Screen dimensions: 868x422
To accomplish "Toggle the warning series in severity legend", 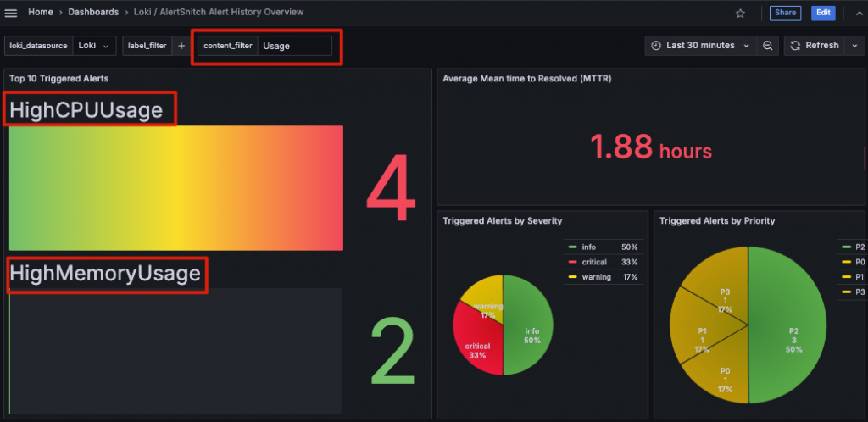I will click(595, 277).
